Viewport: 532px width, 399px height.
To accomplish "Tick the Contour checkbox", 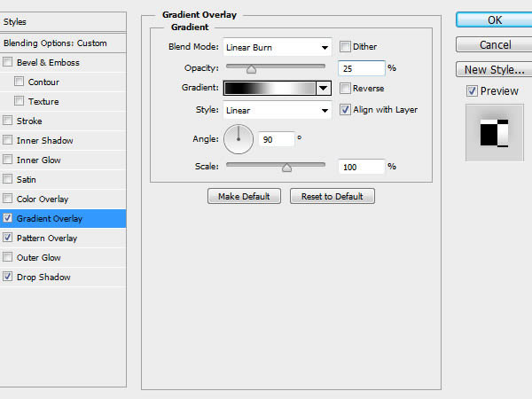I will coord(19,82).
